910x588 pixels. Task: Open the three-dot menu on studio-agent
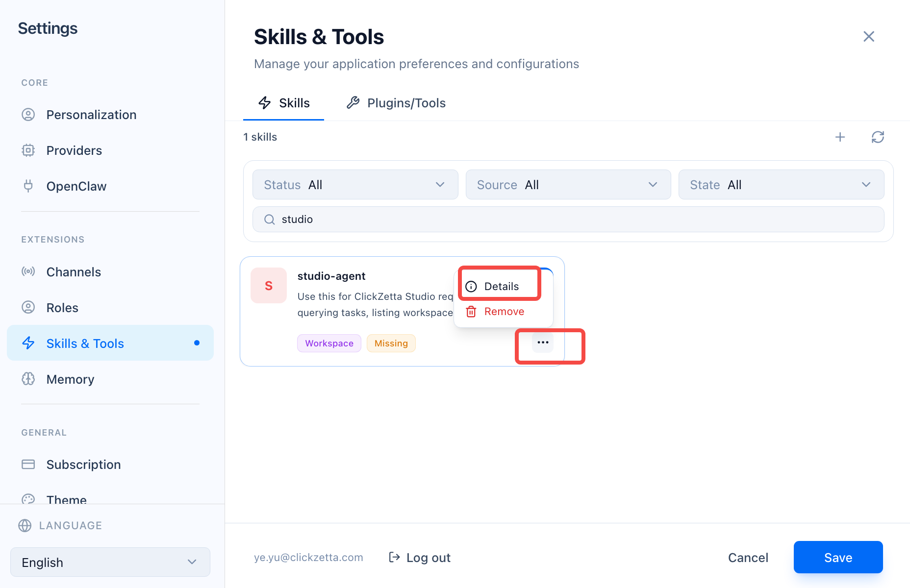[x=543, y=343]
